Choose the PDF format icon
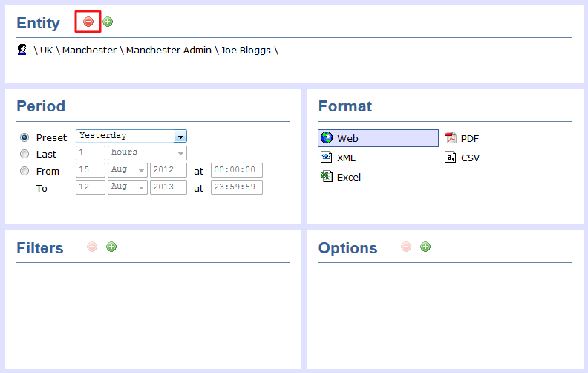Viewport: 588px width, 373px height. 451,138
